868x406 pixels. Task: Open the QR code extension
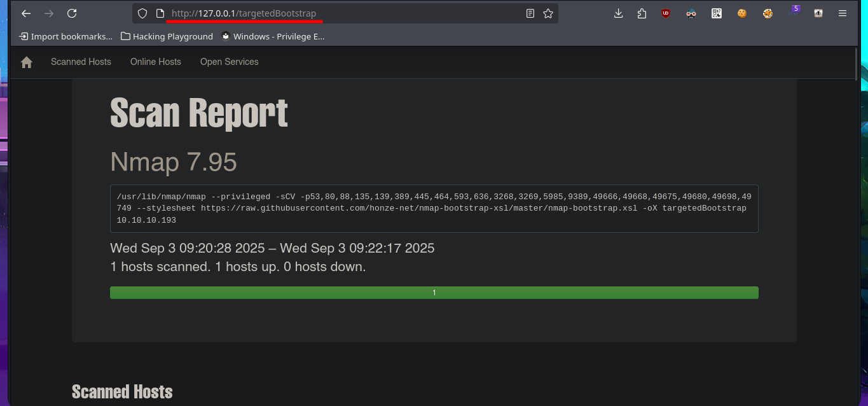pos(717,13)
